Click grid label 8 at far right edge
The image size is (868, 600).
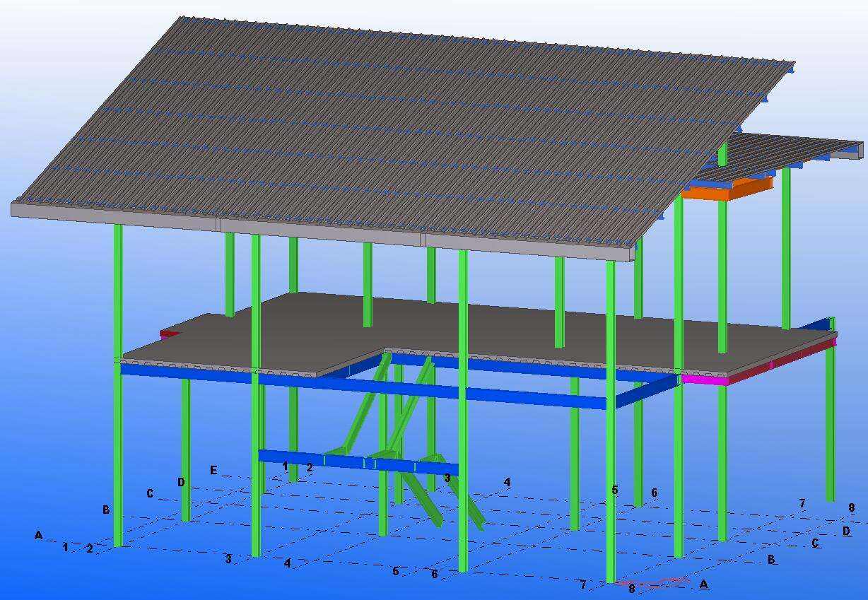click(852, 507)
